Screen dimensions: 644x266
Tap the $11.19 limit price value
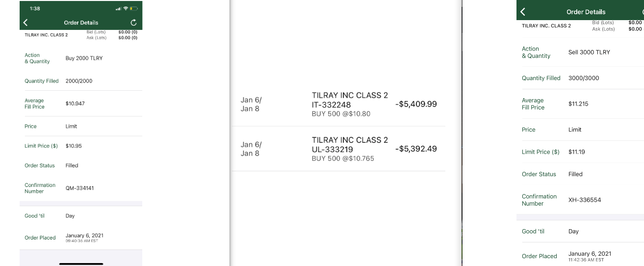577,152
